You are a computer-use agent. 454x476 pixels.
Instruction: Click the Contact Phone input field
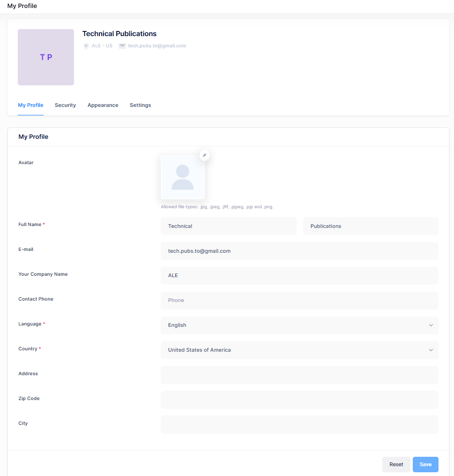click(299, 300)
